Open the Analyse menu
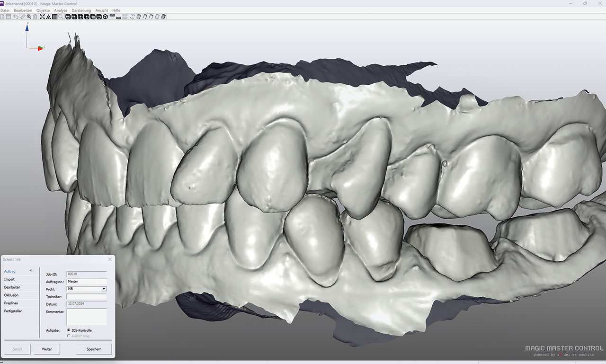 click(61, 10)
